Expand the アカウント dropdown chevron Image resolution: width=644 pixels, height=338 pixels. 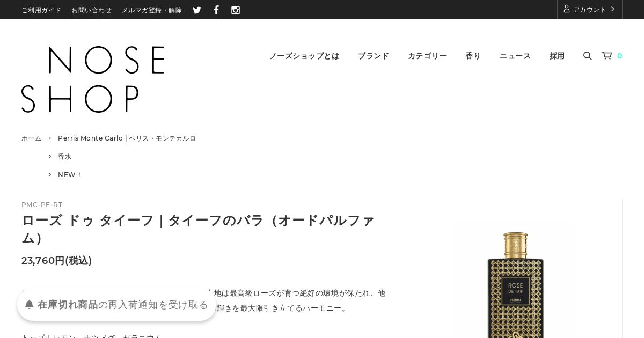(x=612, y=9)
